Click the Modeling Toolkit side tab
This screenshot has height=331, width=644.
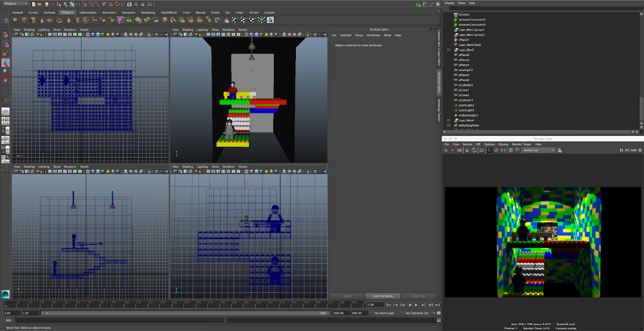click(439, 111)
